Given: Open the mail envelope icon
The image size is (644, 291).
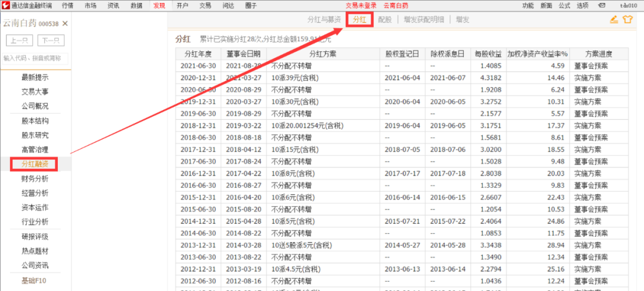Looking at the screenshot, I should click(x=602, y=5).
